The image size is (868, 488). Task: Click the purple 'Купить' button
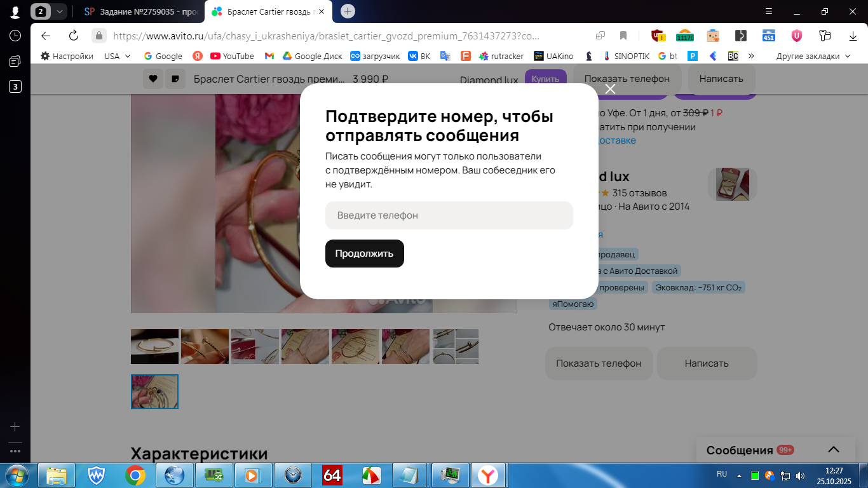(x=545, y=79)
